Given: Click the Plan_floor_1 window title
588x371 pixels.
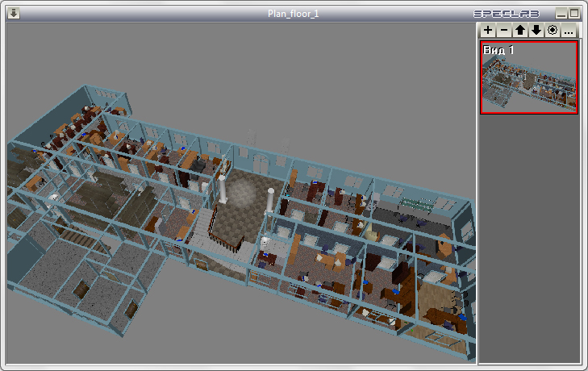Looking at the screenshot, I should pos(294,14).
